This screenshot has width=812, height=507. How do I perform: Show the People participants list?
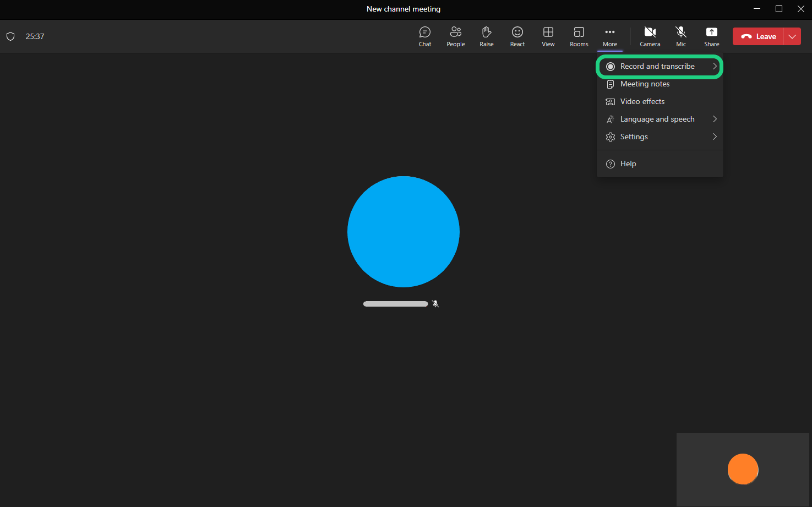455,36
